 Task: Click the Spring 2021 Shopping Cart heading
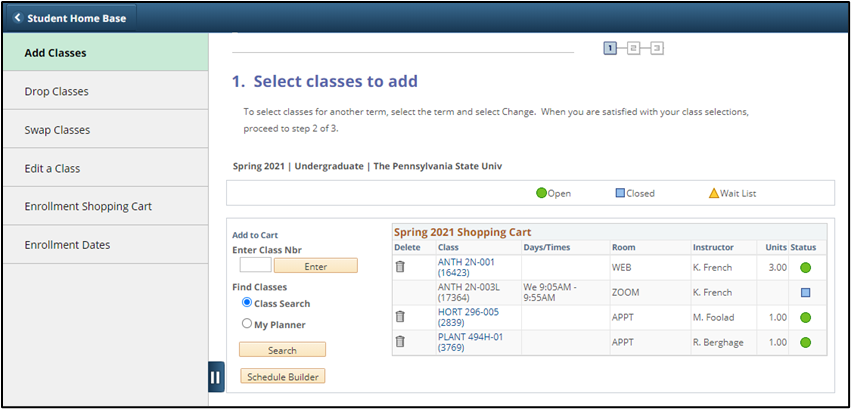tap(462, 232)
